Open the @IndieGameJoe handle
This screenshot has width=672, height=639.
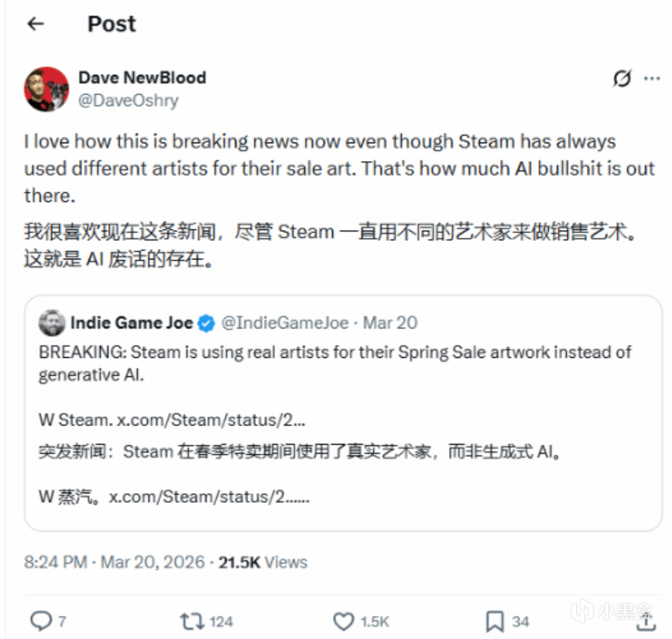285,323
